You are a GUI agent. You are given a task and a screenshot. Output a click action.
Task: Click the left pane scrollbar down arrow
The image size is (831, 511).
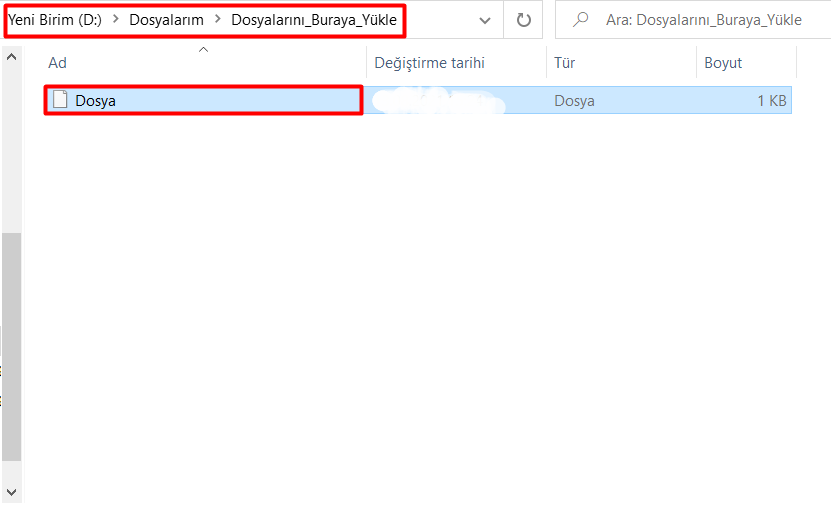(11, 491)
